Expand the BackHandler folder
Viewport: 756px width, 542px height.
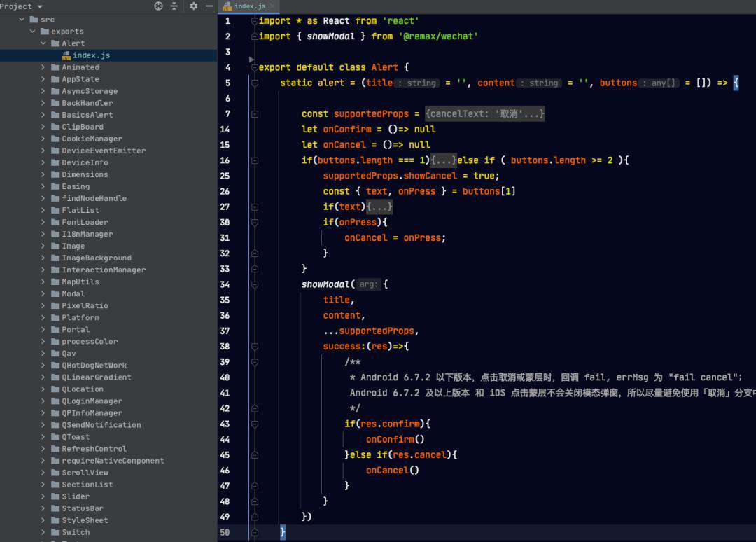(43, 103)
